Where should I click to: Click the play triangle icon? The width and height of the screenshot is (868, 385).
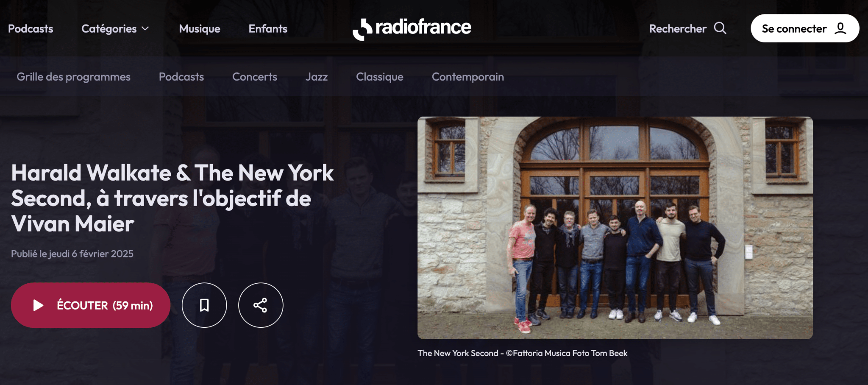pyautogui.click(x=38, y=305)
